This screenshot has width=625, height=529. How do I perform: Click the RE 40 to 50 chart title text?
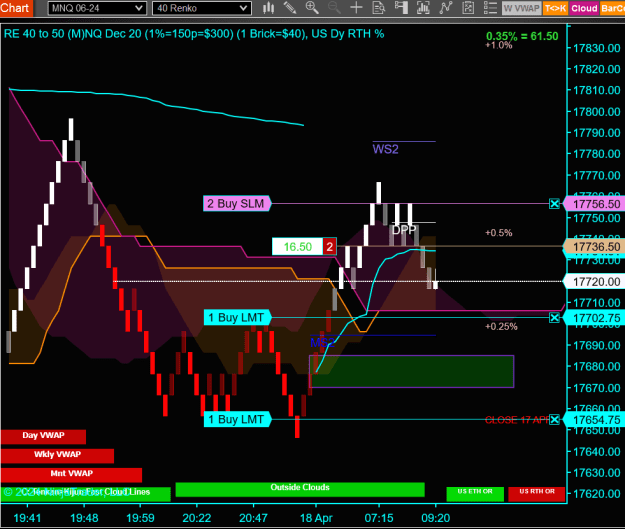click(194, 33)
